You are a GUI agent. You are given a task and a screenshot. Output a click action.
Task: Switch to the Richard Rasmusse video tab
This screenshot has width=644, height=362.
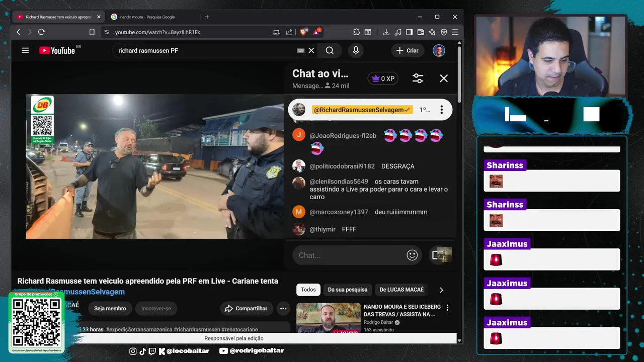58,17
